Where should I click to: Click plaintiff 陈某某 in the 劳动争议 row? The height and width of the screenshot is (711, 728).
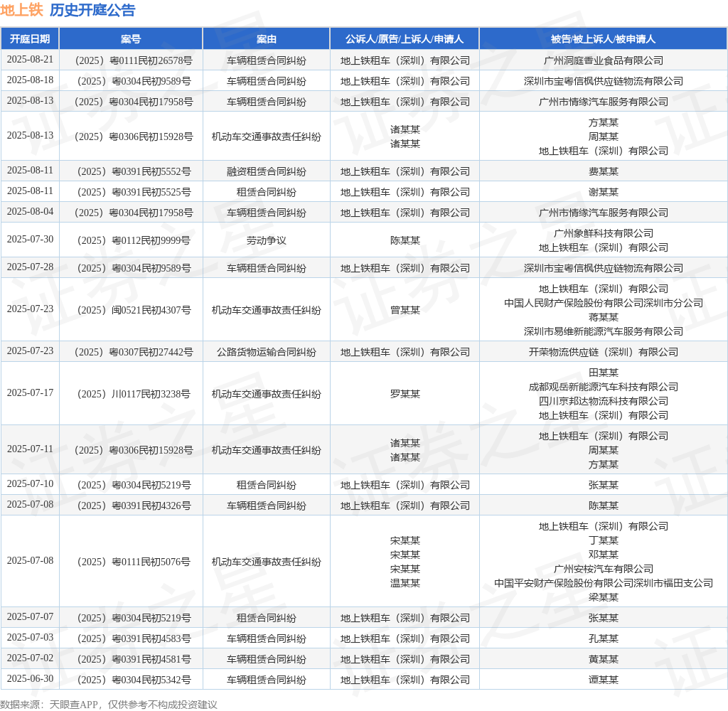[405, 240]
